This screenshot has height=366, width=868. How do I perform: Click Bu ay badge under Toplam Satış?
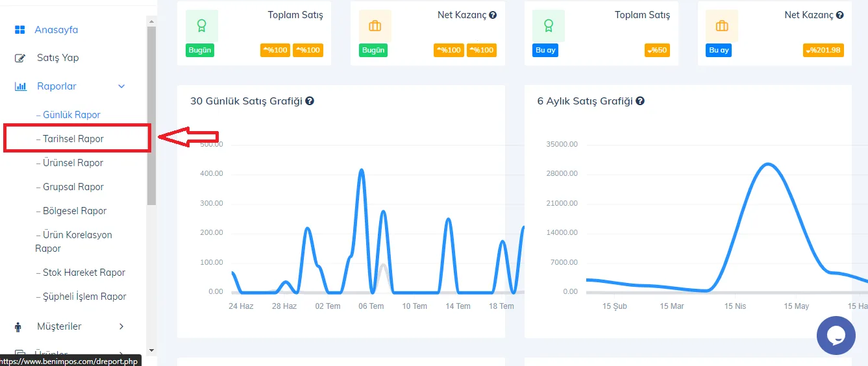coord(546,50)
